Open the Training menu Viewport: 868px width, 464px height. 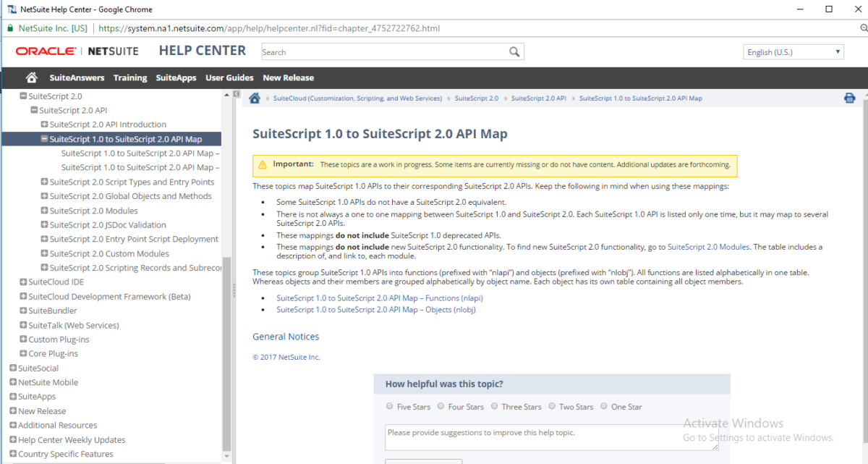[130, 77]
